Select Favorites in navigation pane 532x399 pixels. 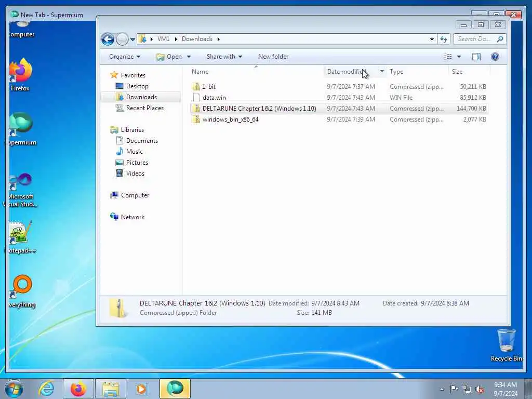point(133,75)
